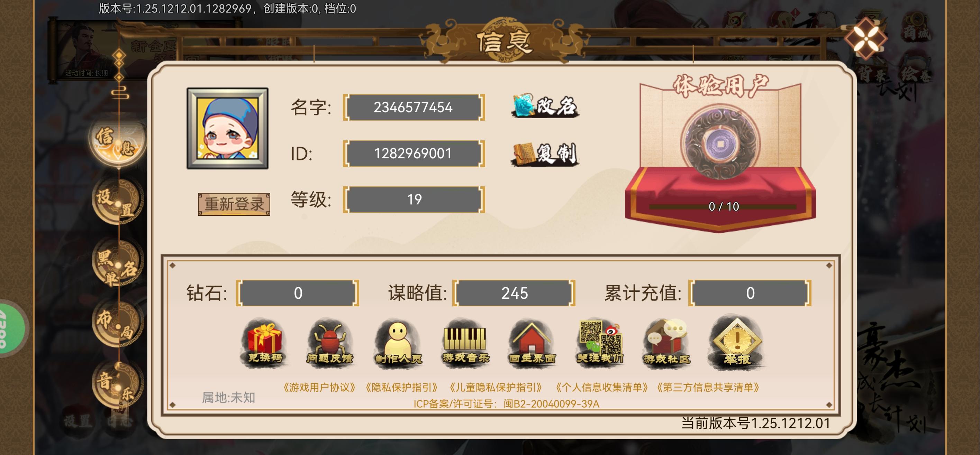Click the 重新登录 re-login button

click(234, 204)
